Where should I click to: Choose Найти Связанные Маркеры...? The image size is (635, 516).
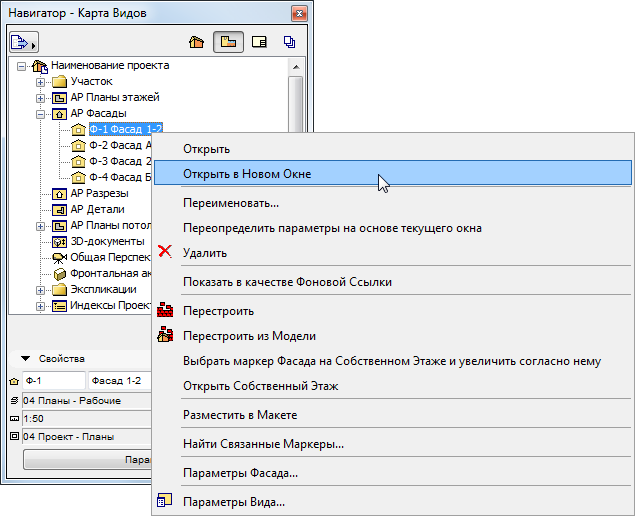click(x=393, y=444)
